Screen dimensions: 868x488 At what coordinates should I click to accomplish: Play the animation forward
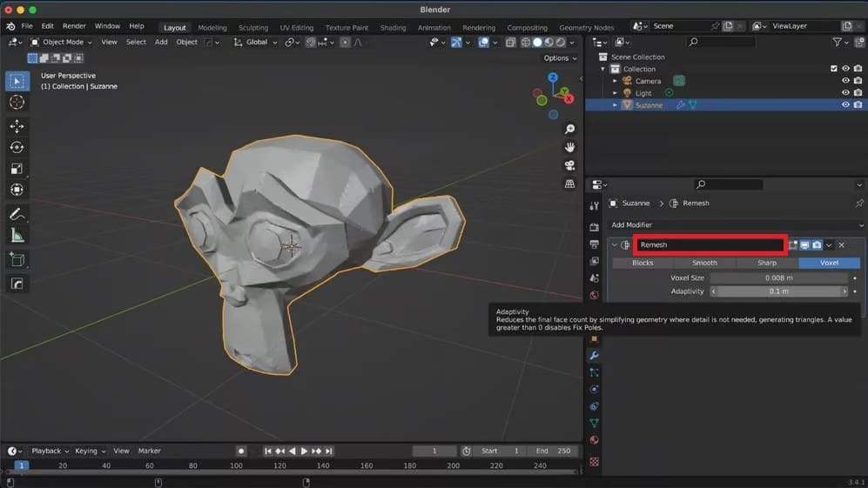[x=304, y=451]
